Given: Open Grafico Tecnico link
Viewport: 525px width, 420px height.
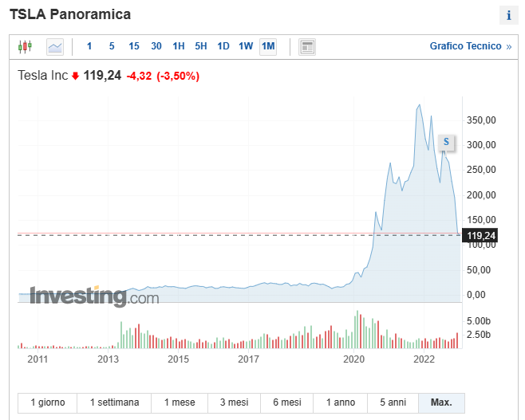Looking at the screenshot, I should click(x=465, y=46).
